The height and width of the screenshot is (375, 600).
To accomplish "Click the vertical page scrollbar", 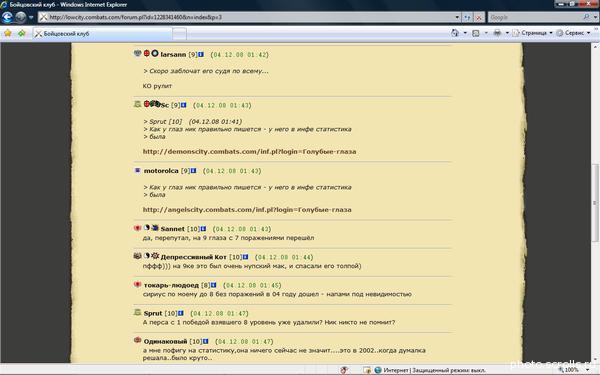I will pyautogui.click(x=595, y=203).
